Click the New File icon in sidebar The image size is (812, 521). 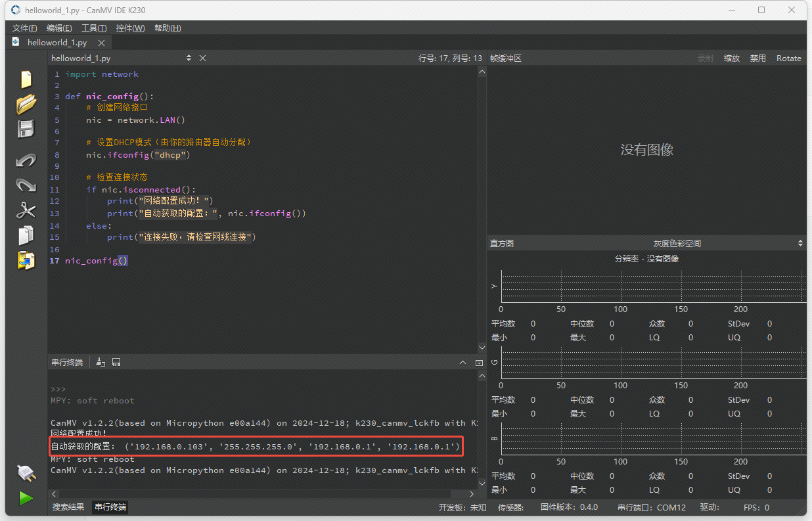point(26,79)
